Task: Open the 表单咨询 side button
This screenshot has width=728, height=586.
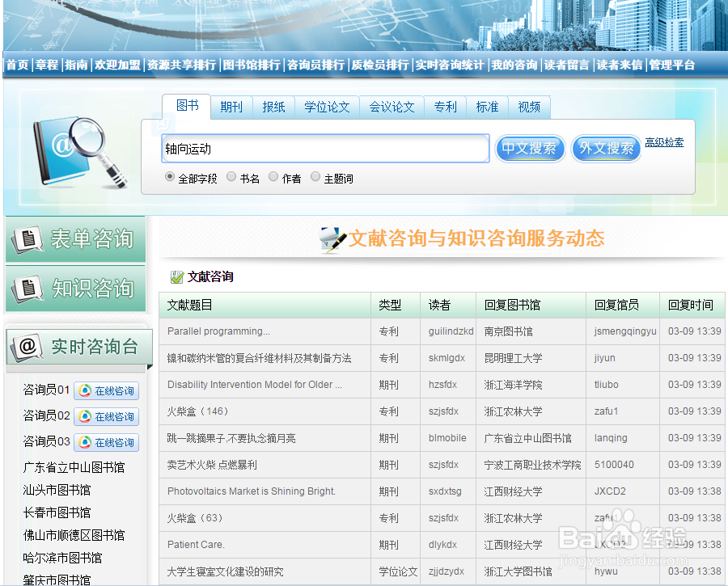Action: coord(76,239)
